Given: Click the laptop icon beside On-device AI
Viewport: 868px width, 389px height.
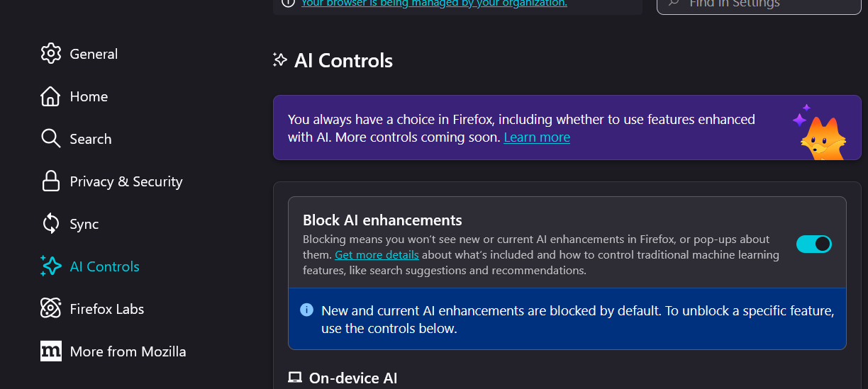Looking at the screenshot, I should [x=295, y=378].
